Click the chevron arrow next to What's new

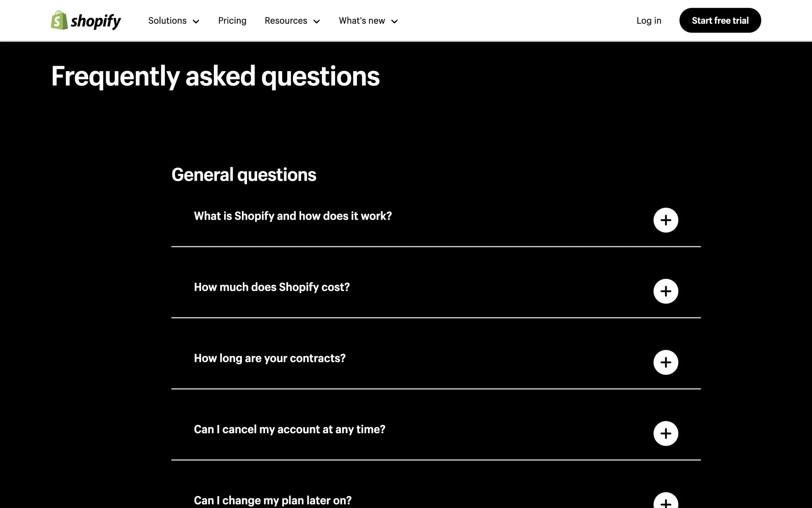[394, 22]
